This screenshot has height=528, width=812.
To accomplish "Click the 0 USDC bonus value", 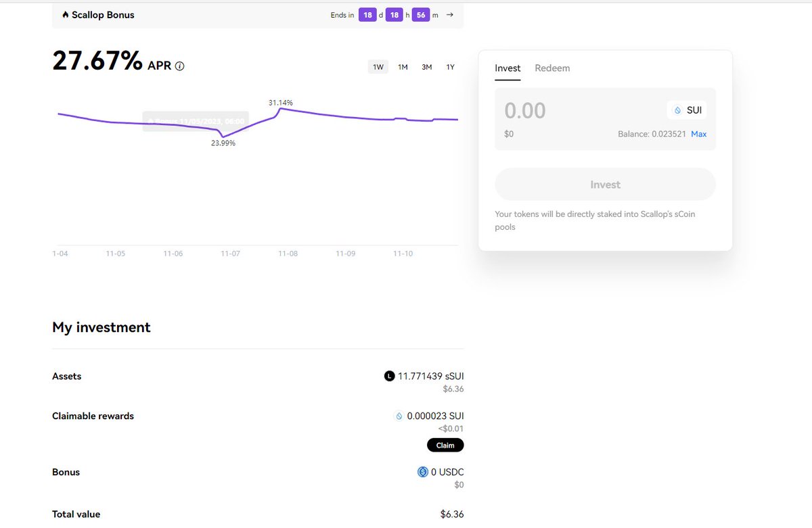I will coord(447,472).
